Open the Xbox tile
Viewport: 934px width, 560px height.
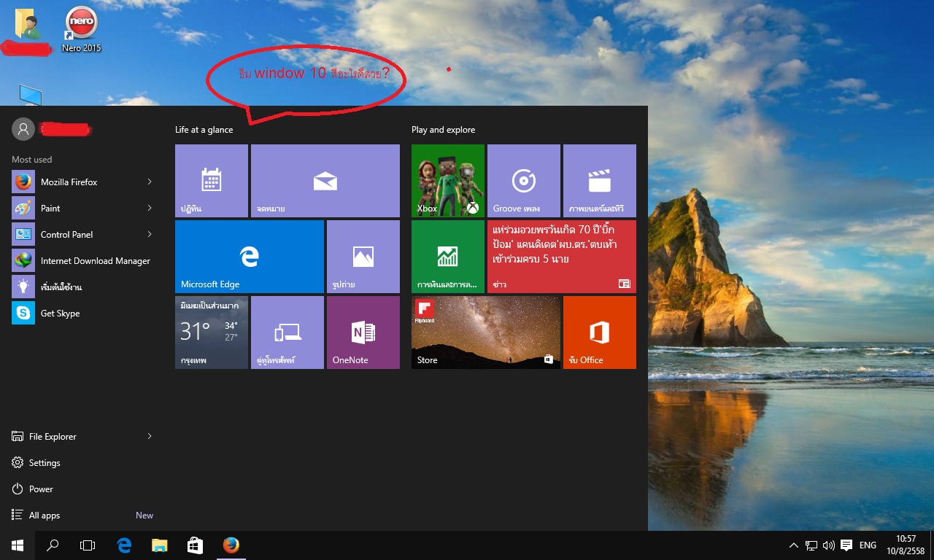[447, 180]
